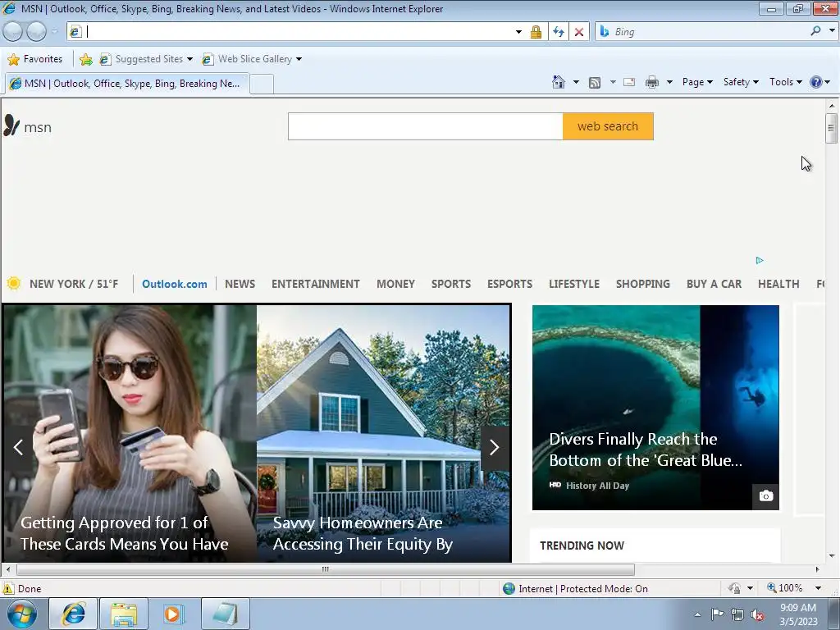840x630 pixels.
Task: Select the MSN browser tab
Action: click(127, 84)
